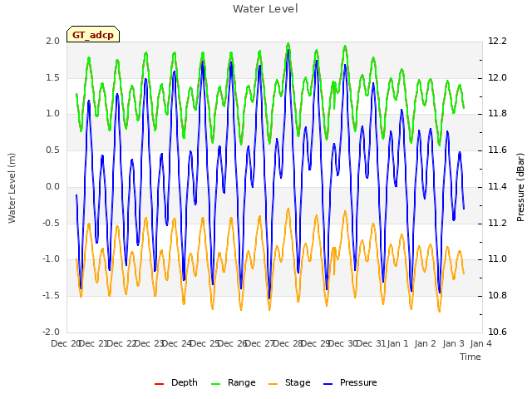This screenshot has width=532, height=399.
Task: Click the 0.0 left axis tick label
Action: click(x=53, y=186)
